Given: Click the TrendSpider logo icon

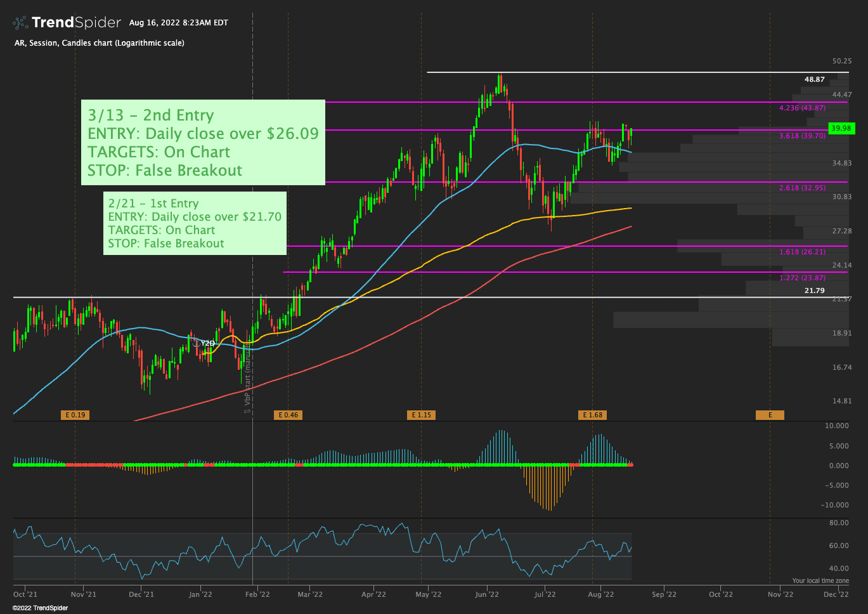Looking at the screenshot, I should (x=20, y=23).
